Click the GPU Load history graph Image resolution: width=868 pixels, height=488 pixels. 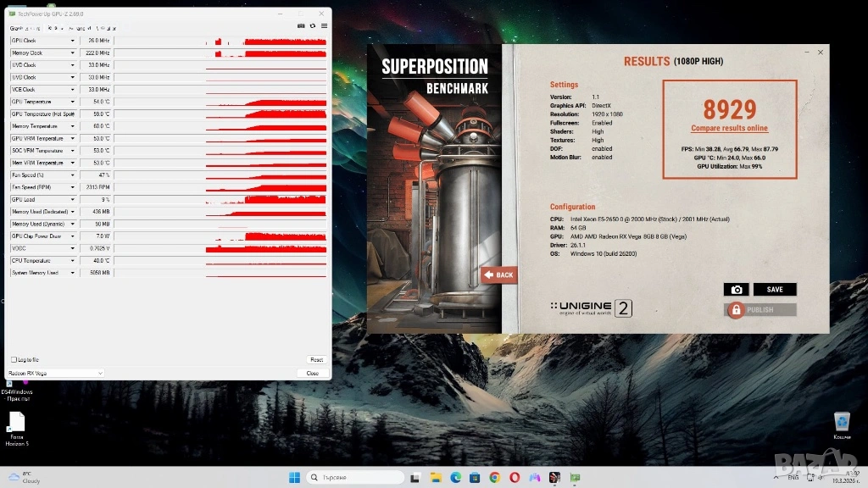[220, 200]
